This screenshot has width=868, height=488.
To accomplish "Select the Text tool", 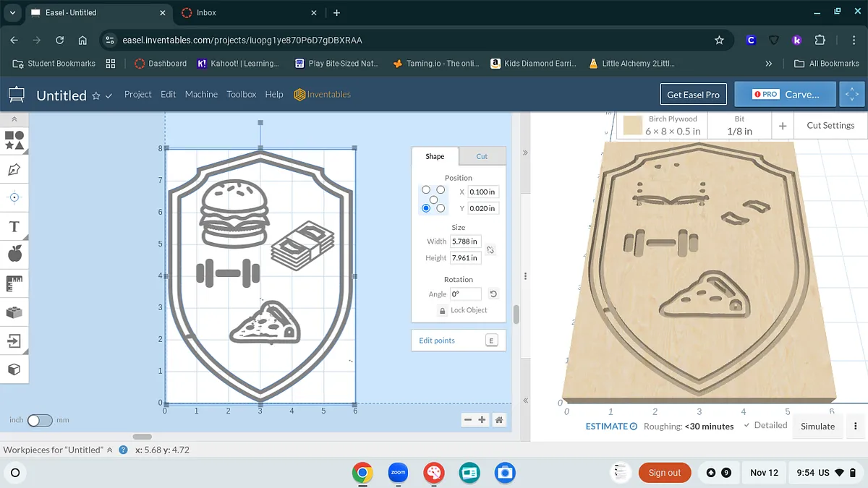I will (x=14, y=227).
